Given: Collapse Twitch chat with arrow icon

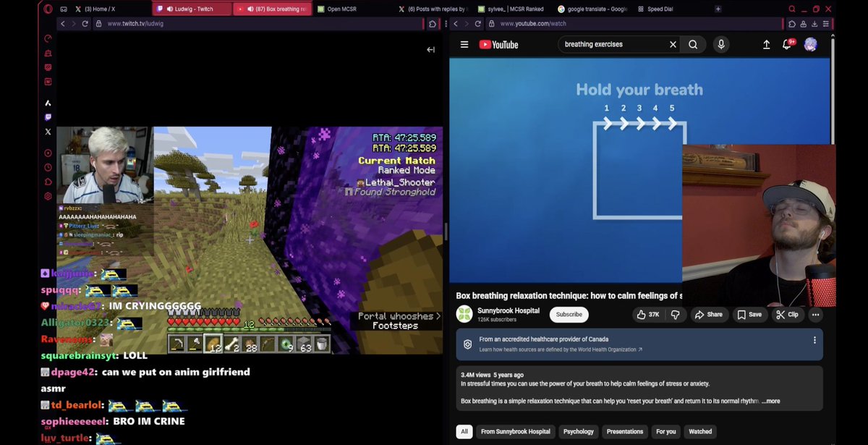Looking at the screenshot, I should 430,49.
